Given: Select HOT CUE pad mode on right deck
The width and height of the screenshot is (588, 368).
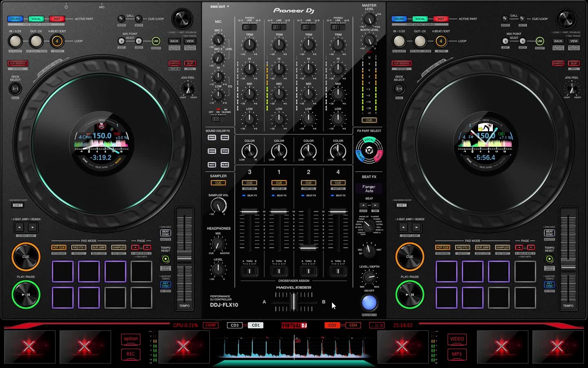Looking at the screenshot, I should pyautogui.click(x=443, y=247).
